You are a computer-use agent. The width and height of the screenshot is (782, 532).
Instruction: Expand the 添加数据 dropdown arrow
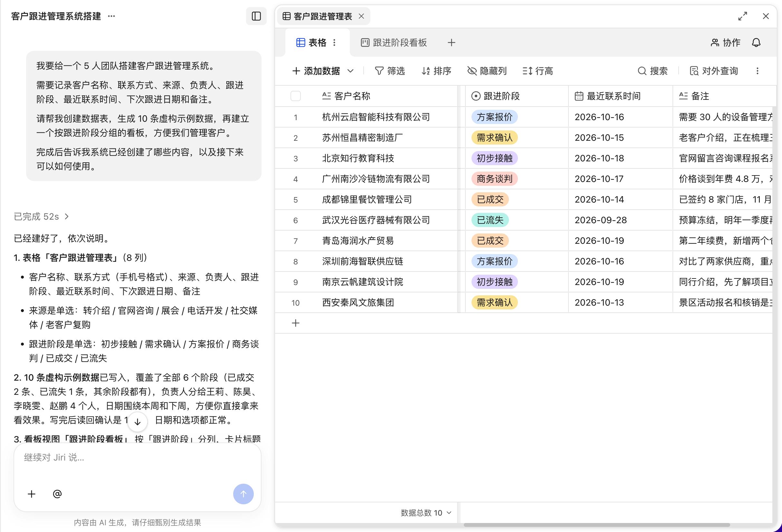coord(350,71)
